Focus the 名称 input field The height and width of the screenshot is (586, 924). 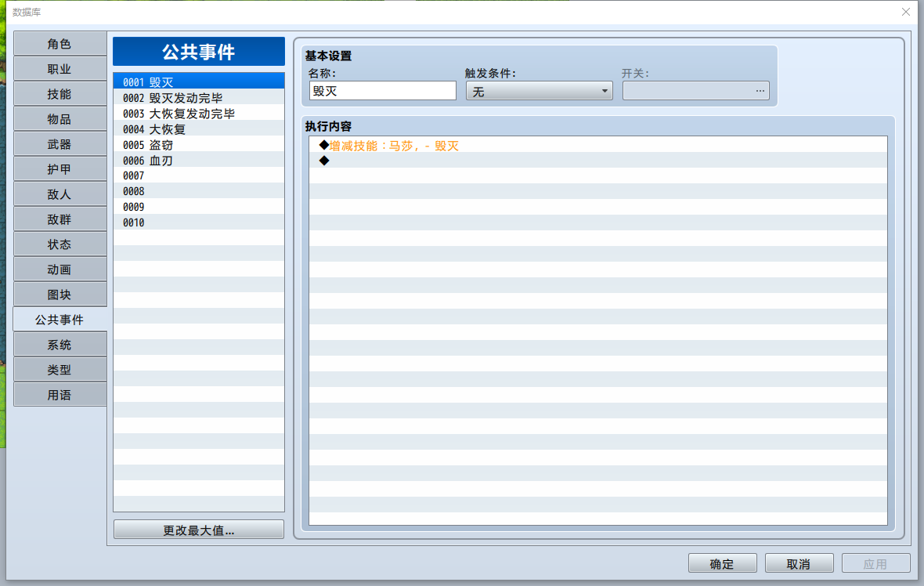click(x=382, y=91)
